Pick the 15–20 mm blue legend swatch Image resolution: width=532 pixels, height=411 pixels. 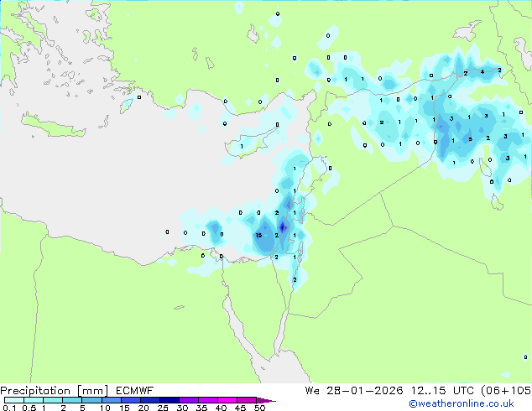[x=130, y=400]
